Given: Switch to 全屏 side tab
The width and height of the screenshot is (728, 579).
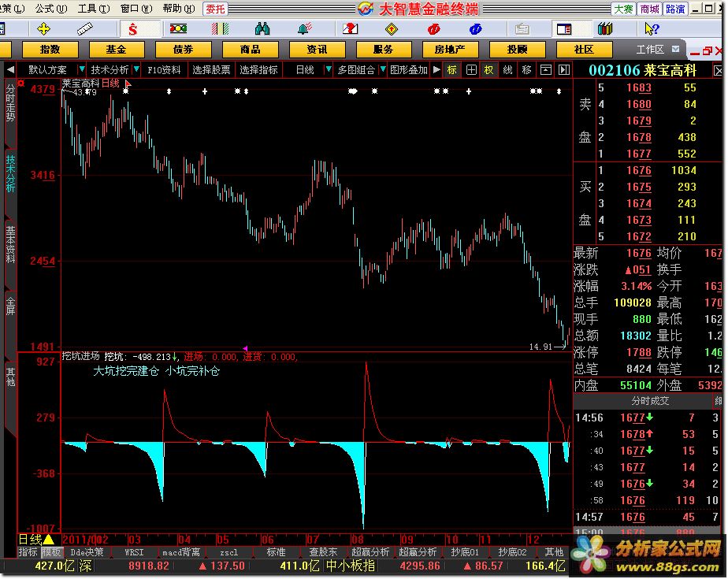Looking at the screenshot, I should [x=10, y=307].
